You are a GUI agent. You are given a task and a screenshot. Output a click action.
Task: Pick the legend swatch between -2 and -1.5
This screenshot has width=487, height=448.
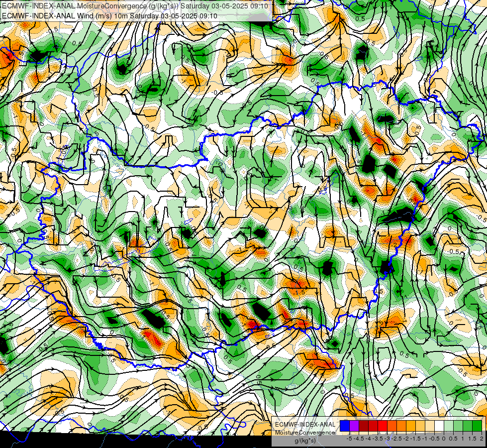click(x=411, y=426)
